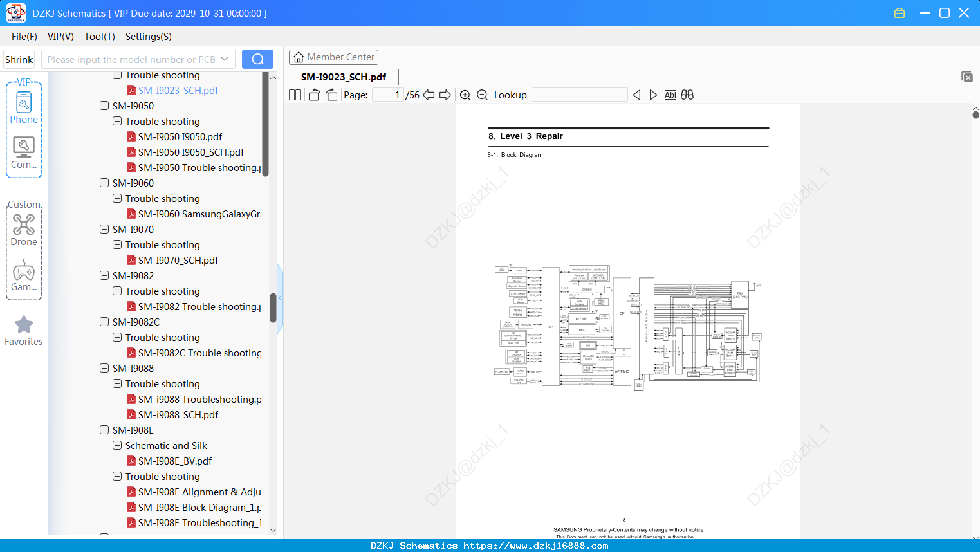Collapse the SM-I9070 node

(104, 229)
